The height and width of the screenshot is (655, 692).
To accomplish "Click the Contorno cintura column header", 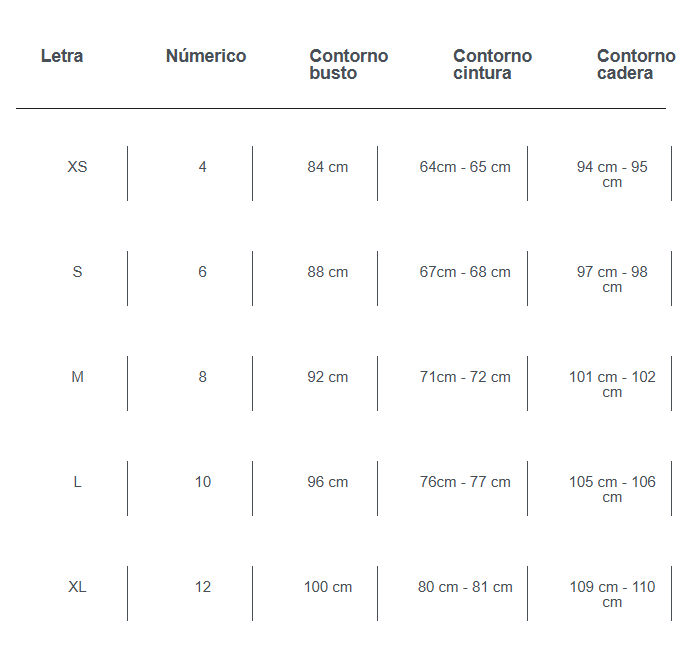I will tap(492, 64).
